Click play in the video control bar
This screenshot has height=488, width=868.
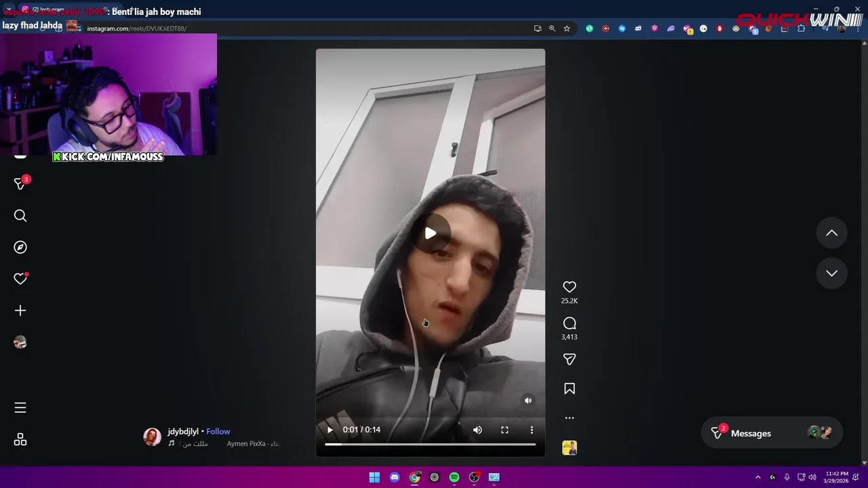point(330,430)
